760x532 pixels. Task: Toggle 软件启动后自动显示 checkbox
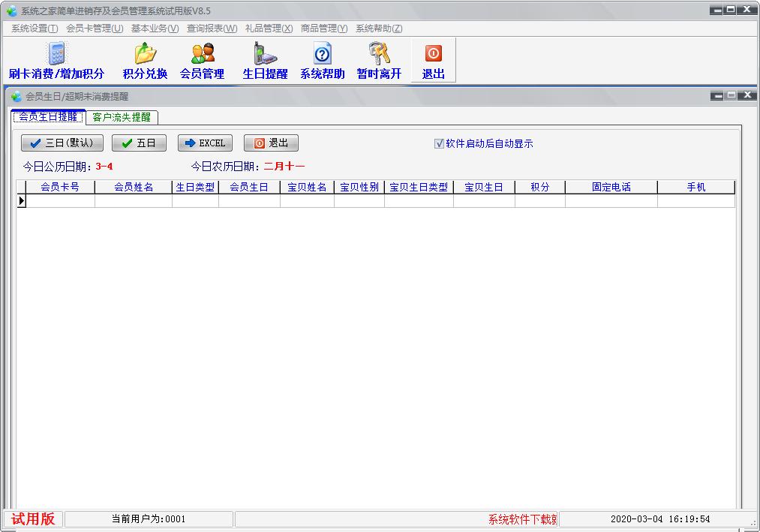tap(439, 143)
